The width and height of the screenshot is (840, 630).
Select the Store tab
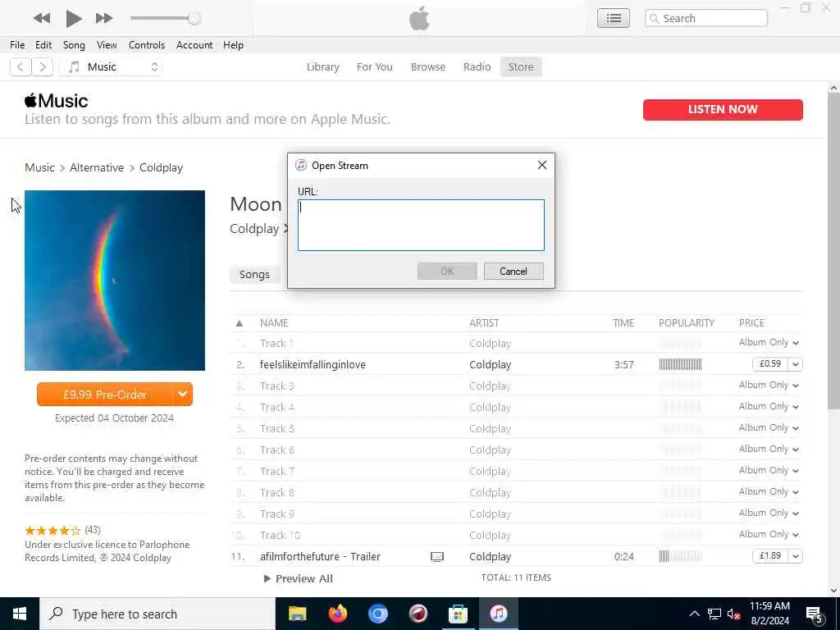click(521, 67)
